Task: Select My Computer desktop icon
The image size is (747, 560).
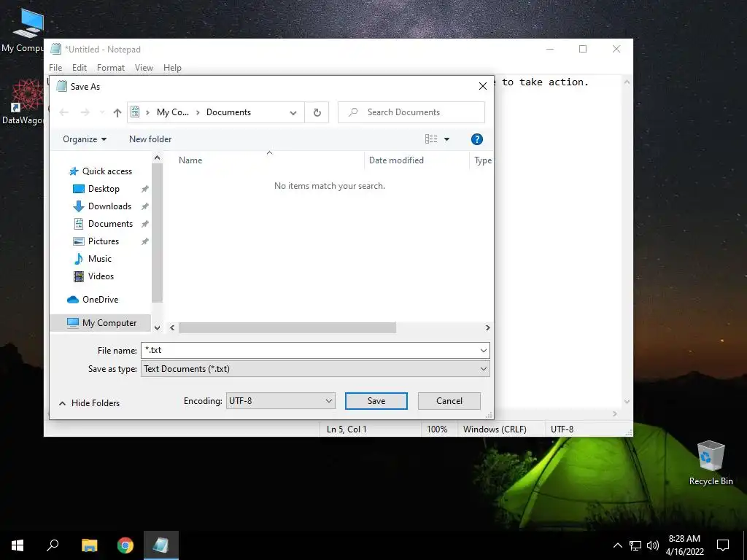Action: coord(22,31)
